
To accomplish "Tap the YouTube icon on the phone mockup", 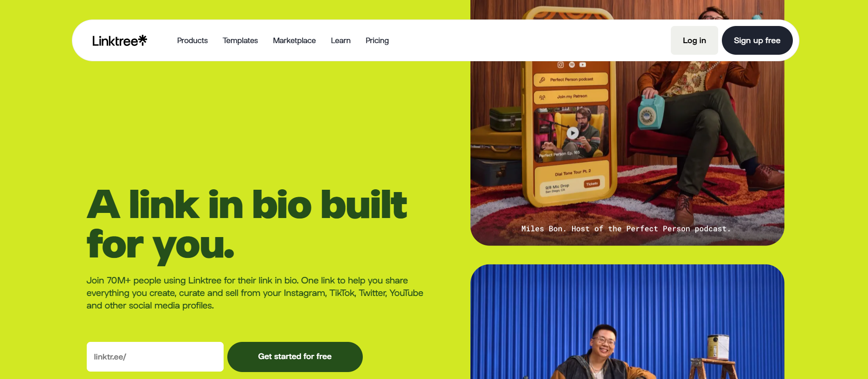I will pyautogui.click(x=583, y=64).
